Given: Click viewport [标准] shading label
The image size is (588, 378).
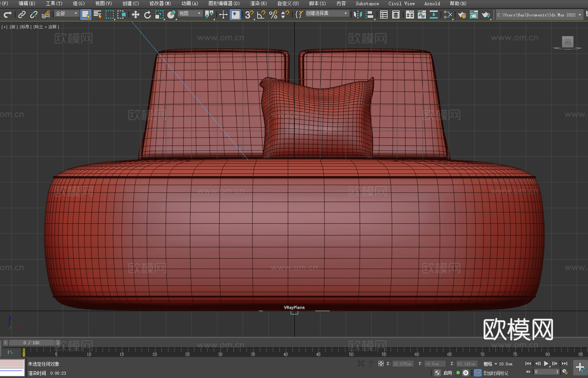Looking at the screenshot, I should [x=25, y=27].
